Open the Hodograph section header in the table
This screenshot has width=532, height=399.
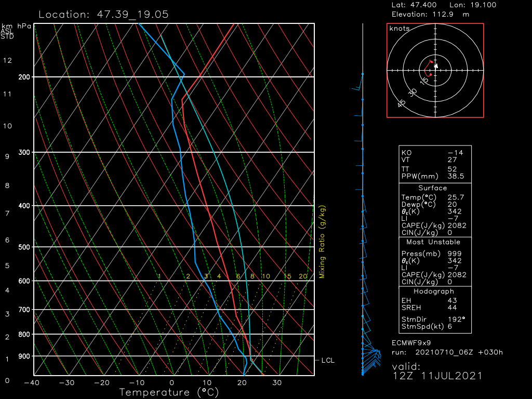432,291
